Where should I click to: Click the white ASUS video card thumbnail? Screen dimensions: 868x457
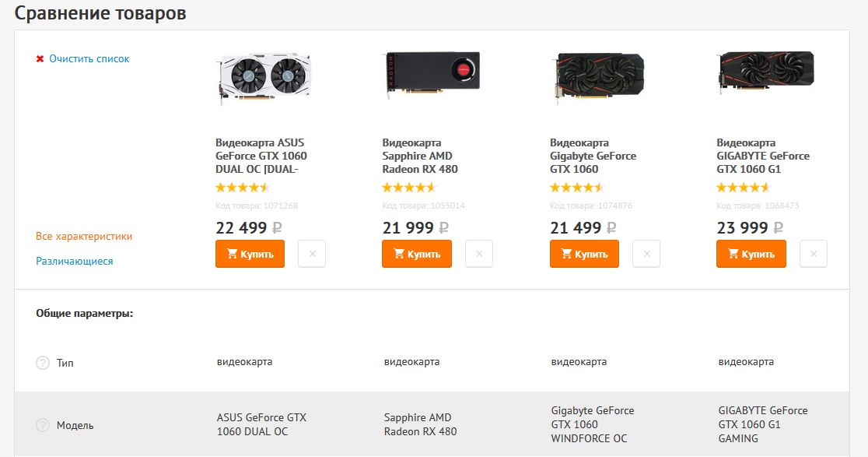[263, 78]
